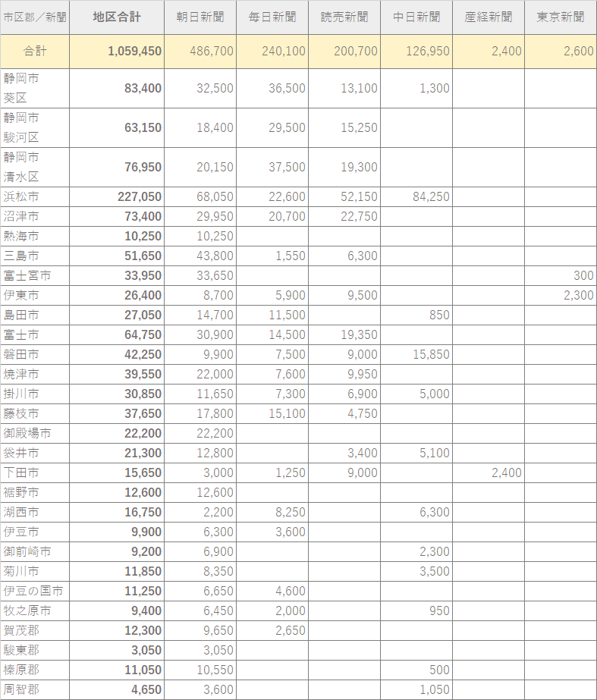Click the 朝日新聞 column header
The width and height of the screenshot is (597, 700).
click(x=200, y=17)
